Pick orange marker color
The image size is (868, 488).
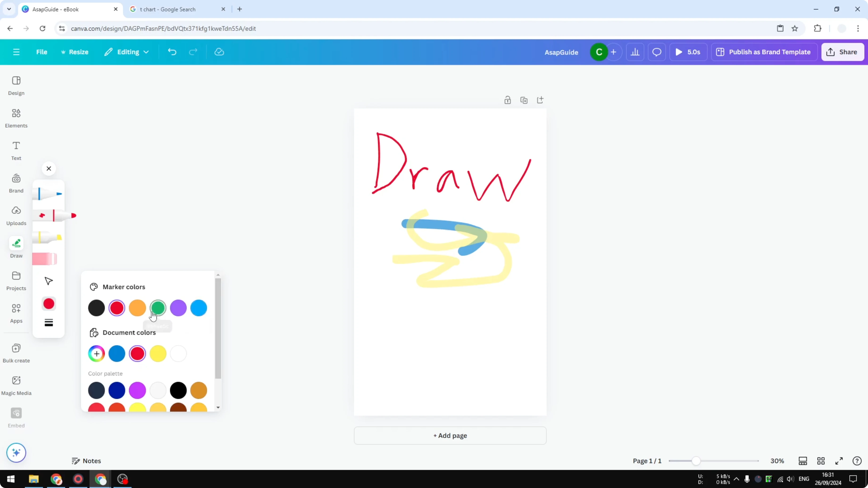click(x=138, y=308)
